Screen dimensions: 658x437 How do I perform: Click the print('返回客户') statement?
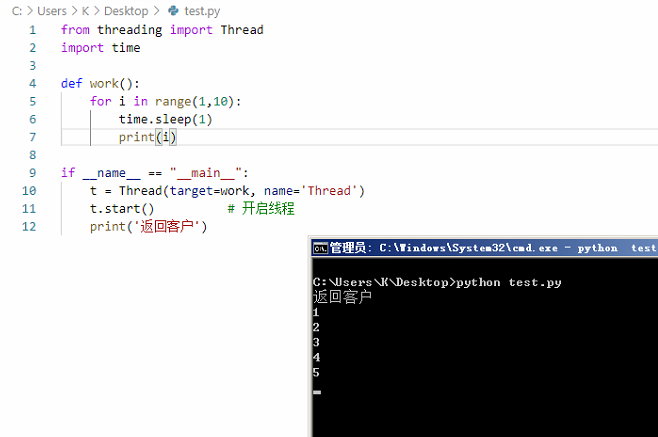click(148, 227)
